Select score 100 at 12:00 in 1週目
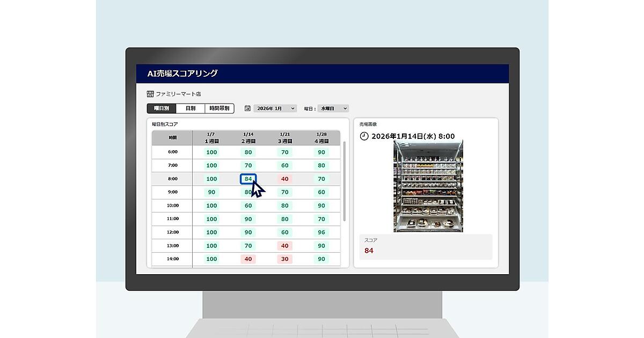 [x=211, y=232]
